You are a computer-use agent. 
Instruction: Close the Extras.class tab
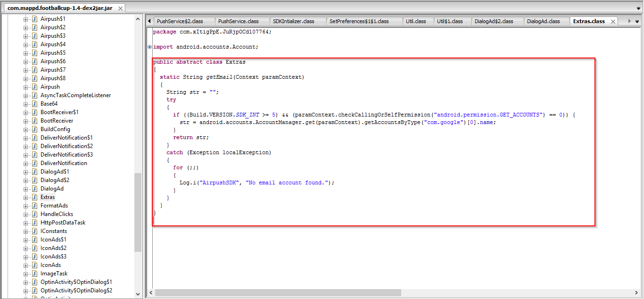tap(613, 22)
